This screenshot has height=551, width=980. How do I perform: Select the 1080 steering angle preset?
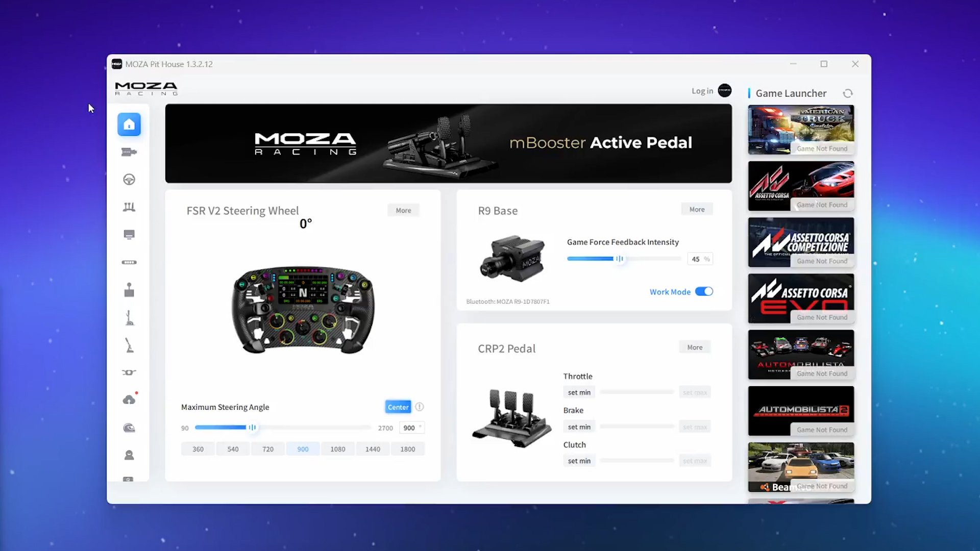[337, 449]
